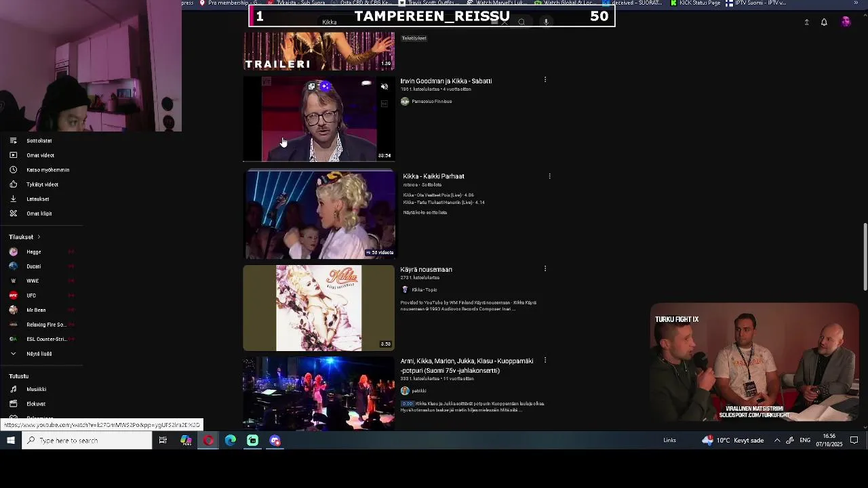Click the YouTube search magnifier button
This screenshot has width=868, height=488.
click(521, 22)
